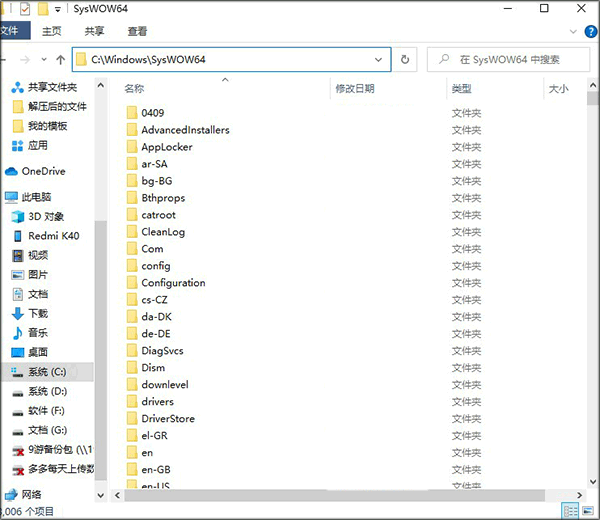Open 桌面 in the sidebar
This screenshot has height=520, width=600.
click(x=30, y=352)
